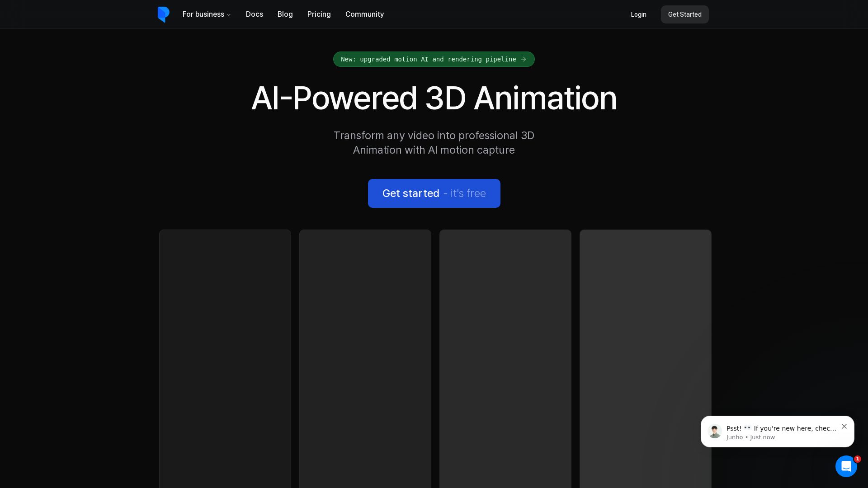Viewport: 868px width, 488px height.
Task: Select the second video preview card
Action: [365, 357]
